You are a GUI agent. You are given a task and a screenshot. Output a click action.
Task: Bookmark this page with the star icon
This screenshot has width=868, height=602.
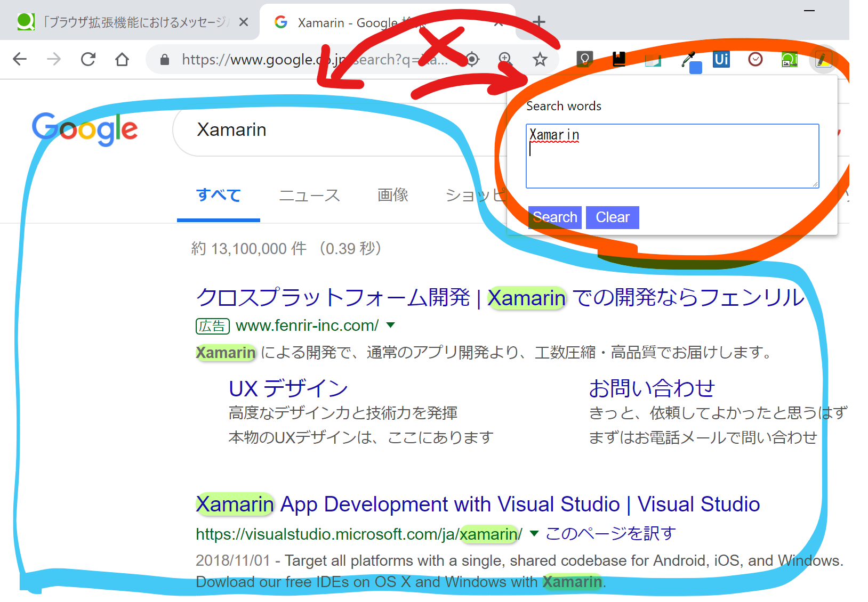540,59
